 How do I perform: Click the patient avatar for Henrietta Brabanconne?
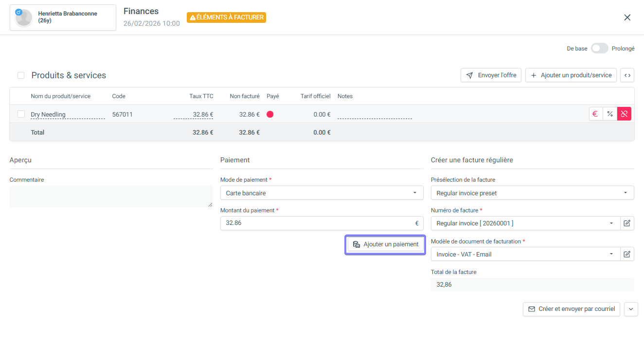[24, 17]
